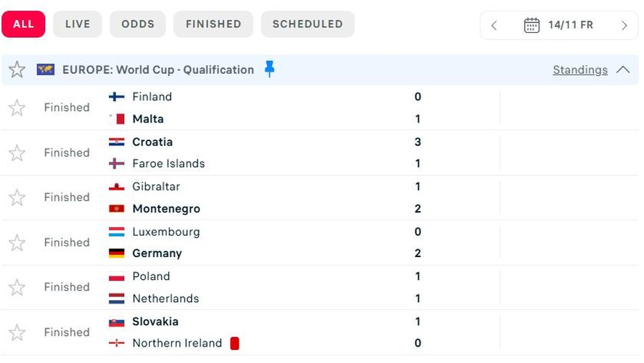
Task: Go to the previous day
Action: (494, 25)
